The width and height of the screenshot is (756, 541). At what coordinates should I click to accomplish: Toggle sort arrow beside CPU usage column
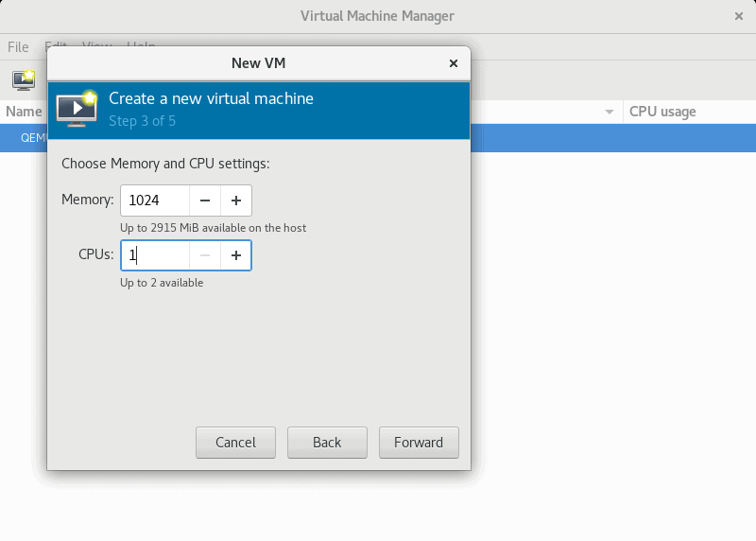pos(609,112)
